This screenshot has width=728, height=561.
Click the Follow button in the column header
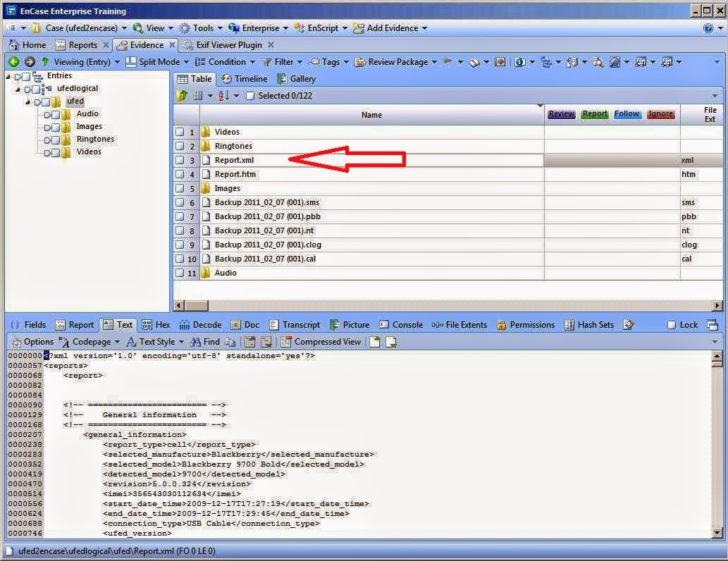[627, 113]
